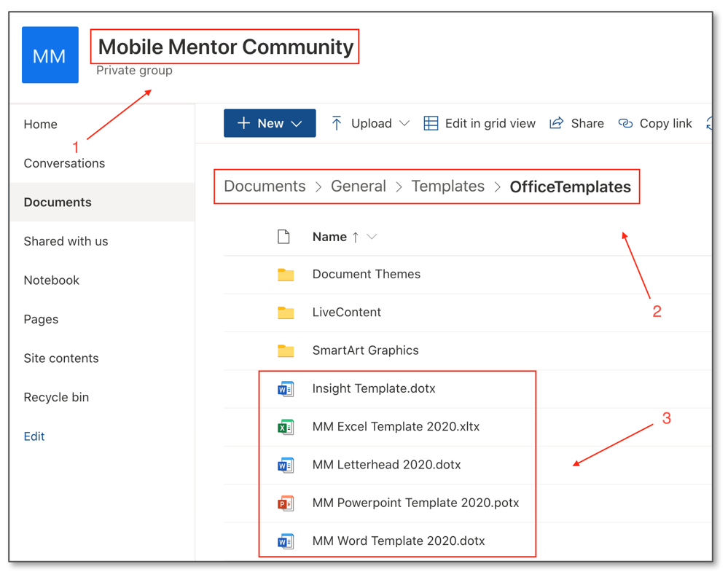
Task: Click the SmartArt Graphics folder icon
Action: pyautogui.click(x=286, y=350)
